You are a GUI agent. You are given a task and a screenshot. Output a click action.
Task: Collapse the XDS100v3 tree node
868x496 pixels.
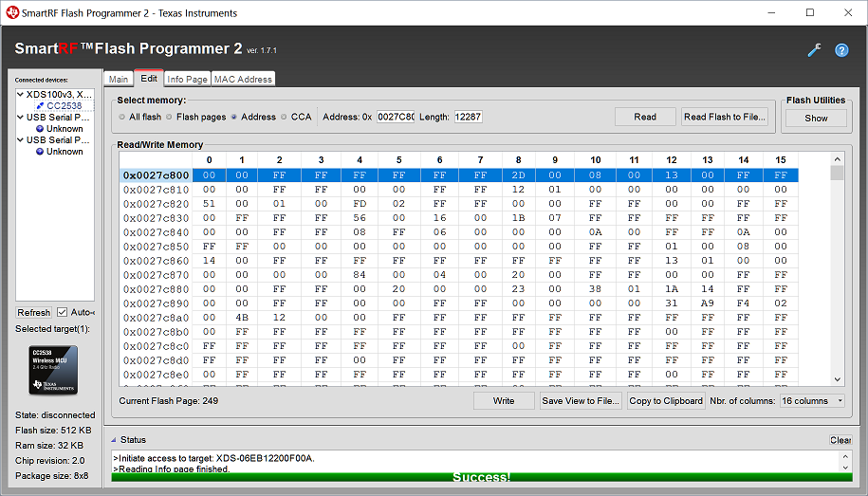click(x=21, y=94)
